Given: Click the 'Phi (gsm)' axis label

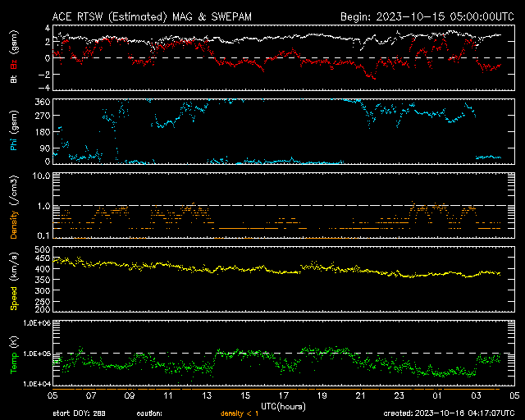Looking at the screenshot, I should pos(14,130).
